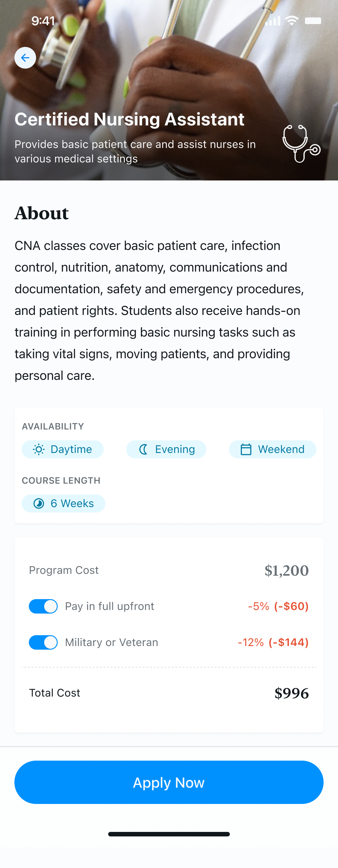Click the Wi-Fi status icon
338x868 pixels.
pos(291,20)
